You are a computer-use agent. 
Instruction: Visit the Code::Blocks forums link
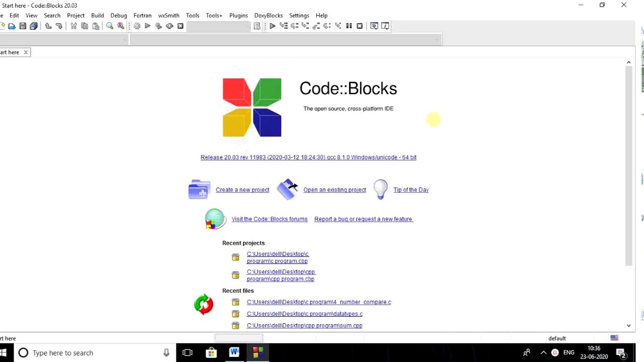tap(270, 219)
